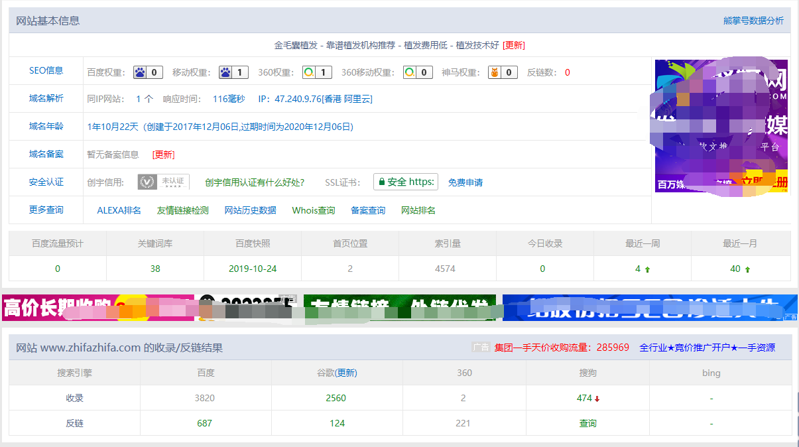Click the green 友情链接 ad banner
The image size is (799, 447).
coord(400,307)
